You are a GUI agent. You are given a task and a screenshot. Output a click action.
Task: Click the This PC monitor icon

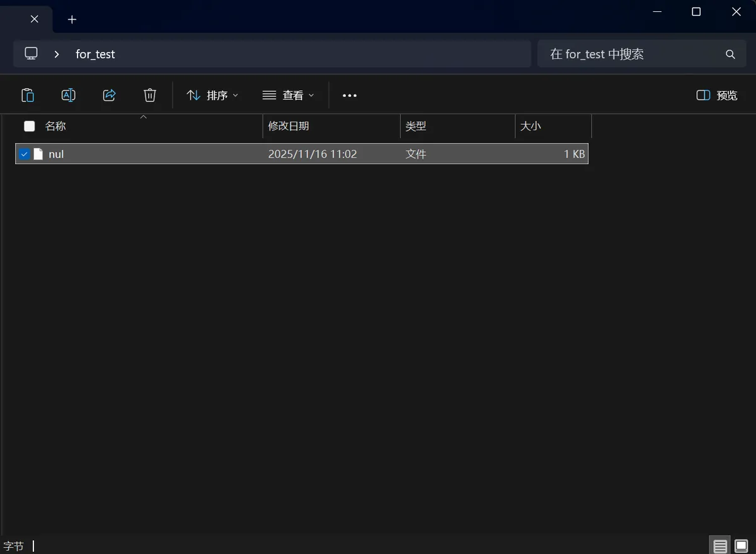point(31,54)
